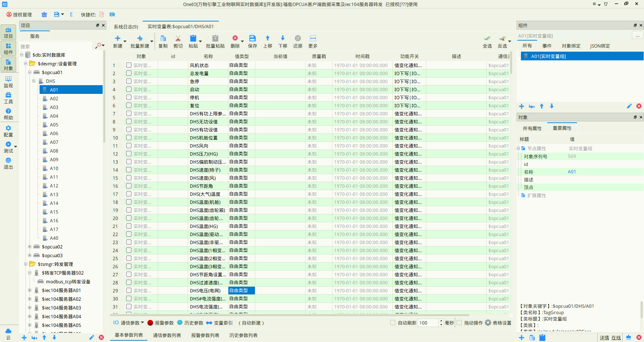This screenshot has width=644, height=342.
Task: Click the 更多 (More) toolbar icon
Action: (x=313, y=38)
